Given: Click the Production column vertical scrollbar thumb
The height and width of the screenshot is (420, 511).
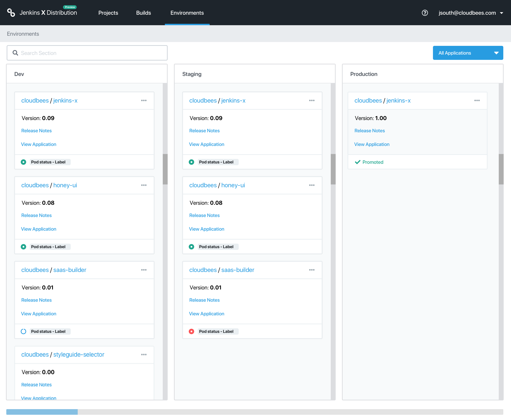Looking at the screenshot, I should click(x=501, y=169).
